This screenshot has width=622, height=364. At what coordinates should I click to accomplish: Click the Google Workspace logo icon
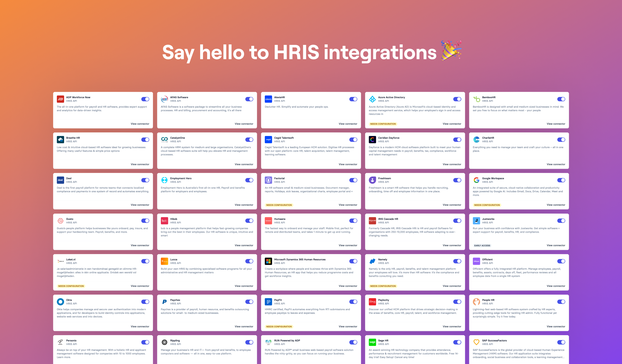[x=476, y=180]
